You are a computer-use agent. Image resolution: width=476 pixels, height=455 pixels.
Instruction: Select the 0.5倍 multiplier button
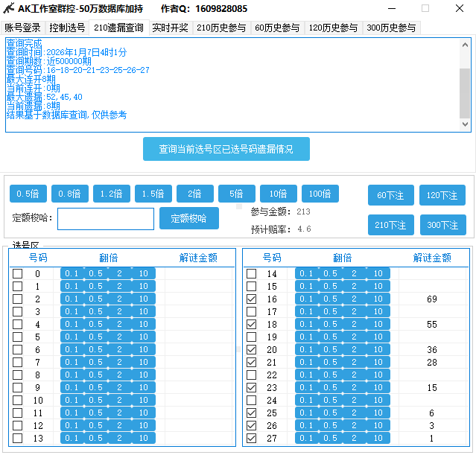(x=28, y=194)
